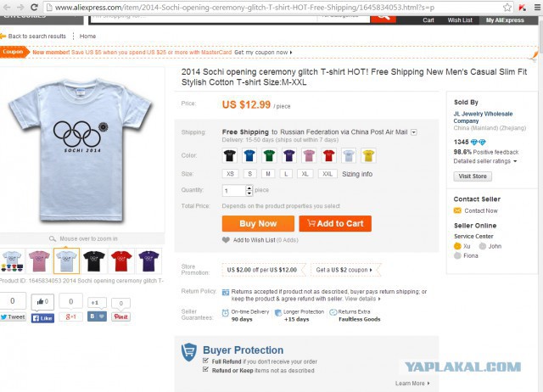Pick size XXL option
Screen dimensions: 543x392
(327, 173)
